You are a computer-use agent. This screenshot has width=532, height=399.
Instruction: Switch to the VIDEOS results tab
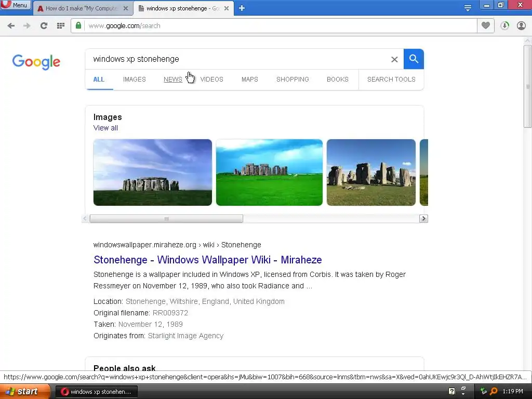tap(212, 79)
